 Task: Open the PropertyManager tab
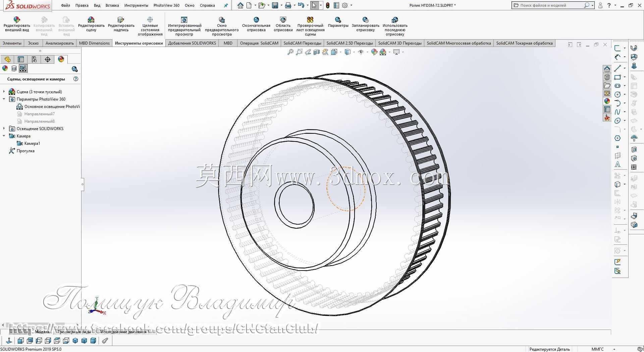[x=21, y=59]
